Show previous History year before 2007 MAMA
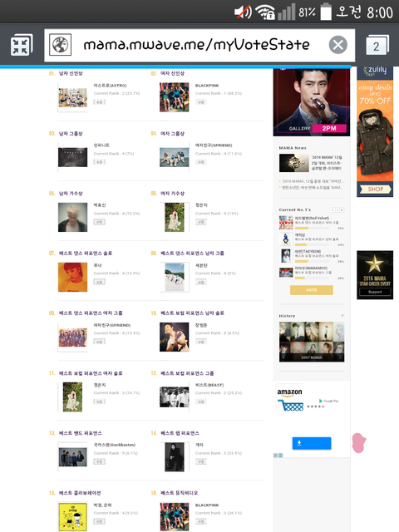 pyautogui.click(x=283, y=357)
